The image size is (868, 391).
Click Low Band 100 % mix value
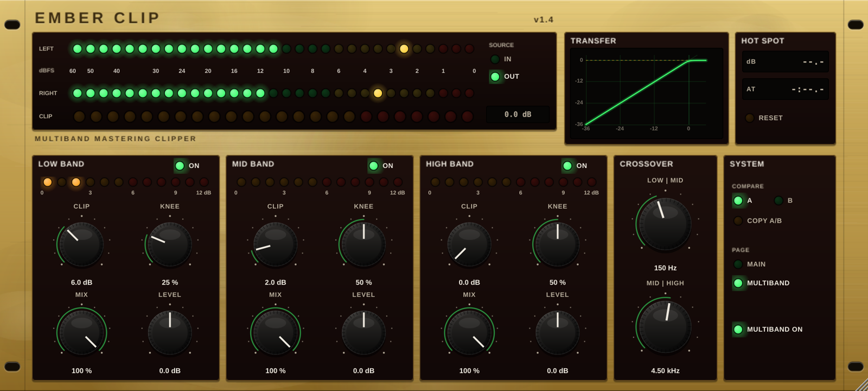[x=81, y=371]
